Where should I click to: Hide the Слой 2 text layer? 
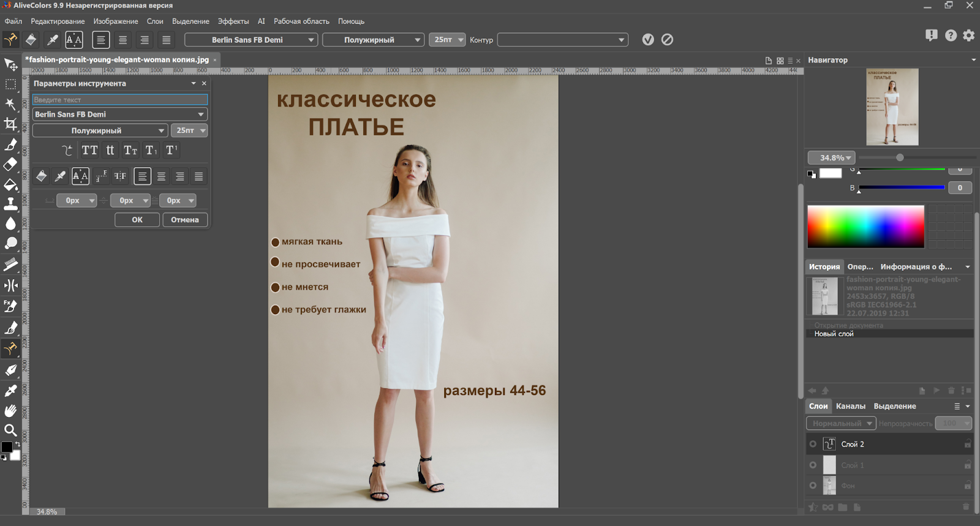(813, 444)
